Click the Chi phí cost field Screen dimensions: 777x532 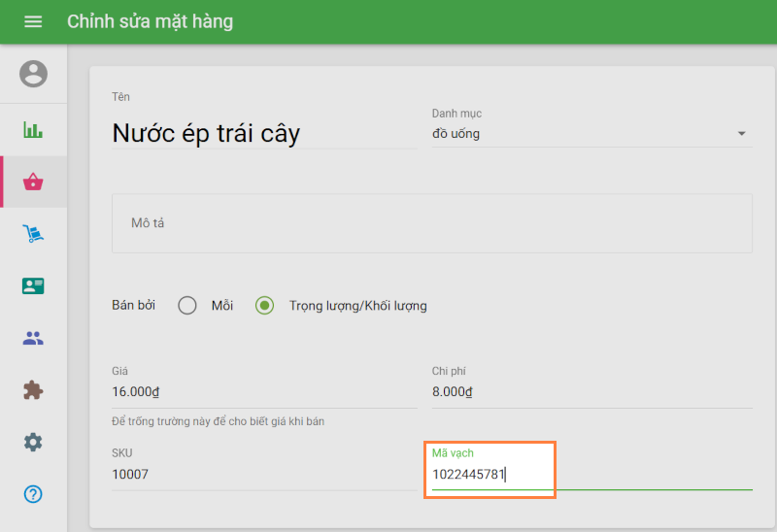(x=591, y=392)
